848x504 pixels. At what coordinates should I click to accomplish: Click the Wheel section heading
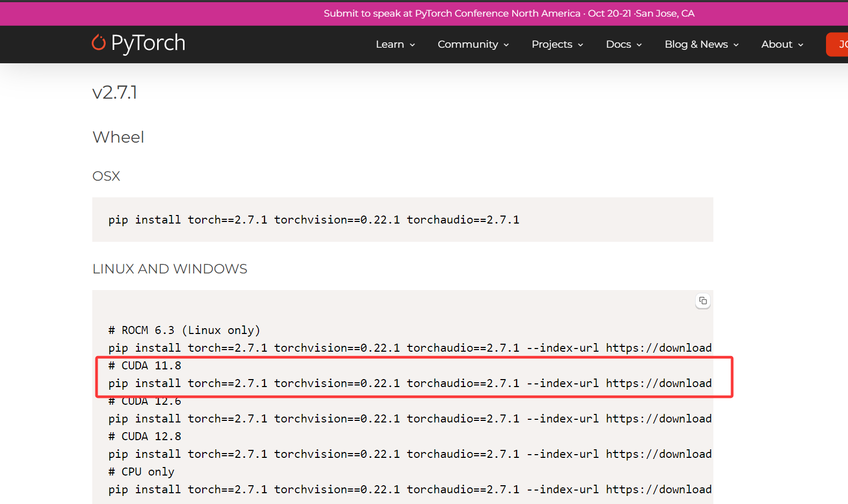tap(118, 137)
